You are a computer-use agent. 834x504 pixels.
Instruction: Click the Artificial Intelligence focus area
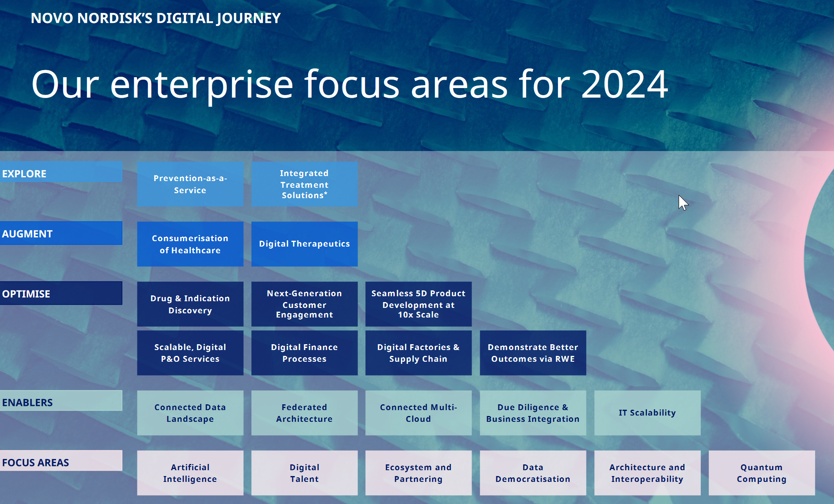click(190, 473)
